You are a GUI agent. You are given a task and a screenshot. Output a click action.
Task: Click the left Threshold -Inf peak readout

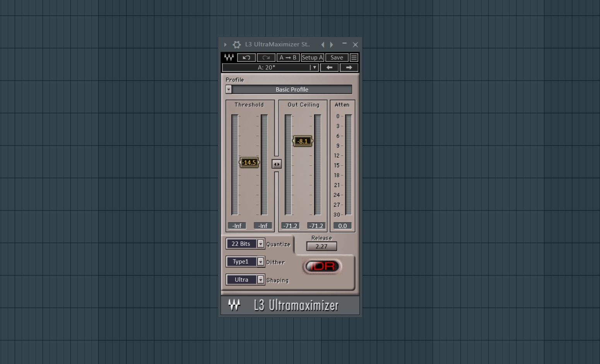(x=237, y=226)
